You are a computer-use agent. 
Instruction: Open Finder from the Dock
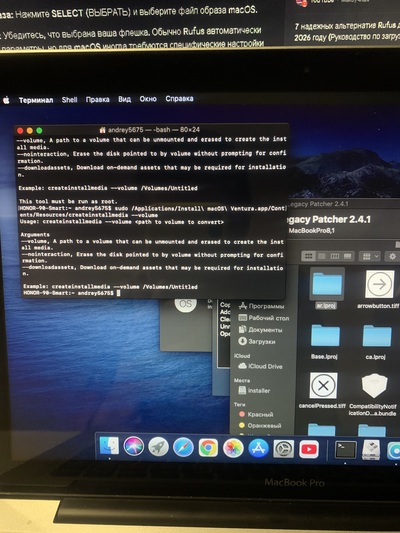point(109,446)
